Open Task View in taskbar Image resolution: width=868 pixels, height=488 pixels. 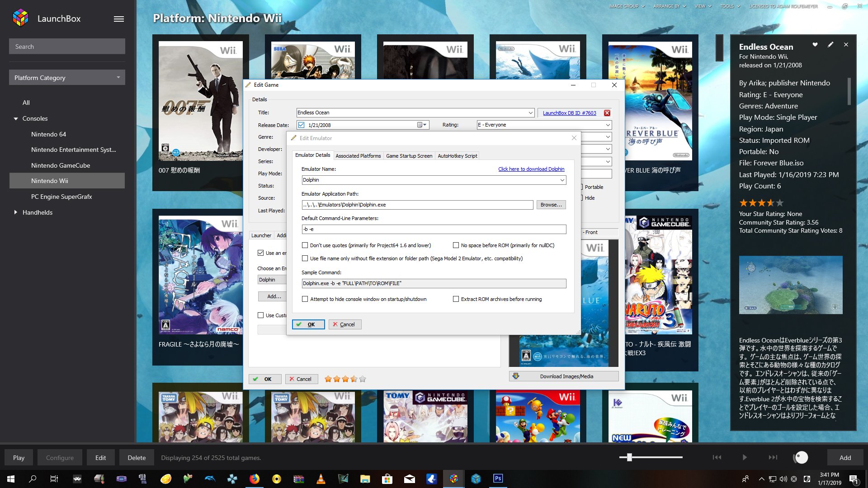coord(54,479)
